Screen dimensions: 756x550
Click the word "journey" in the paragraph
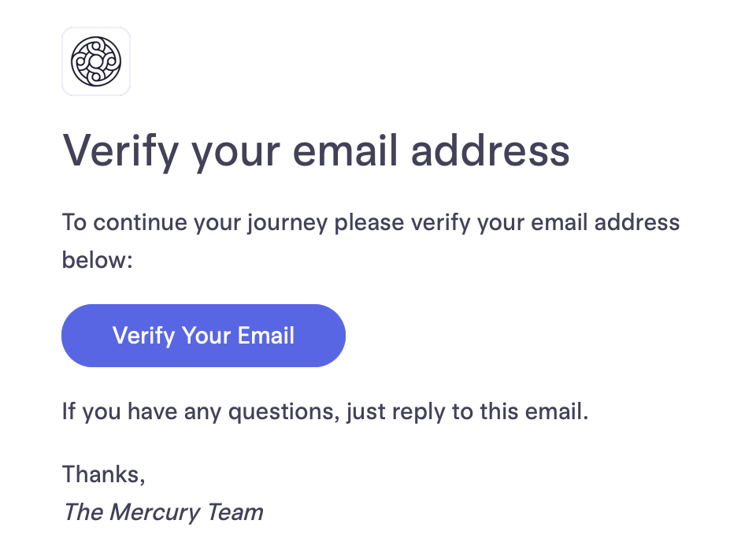click(x=287, y=225)
